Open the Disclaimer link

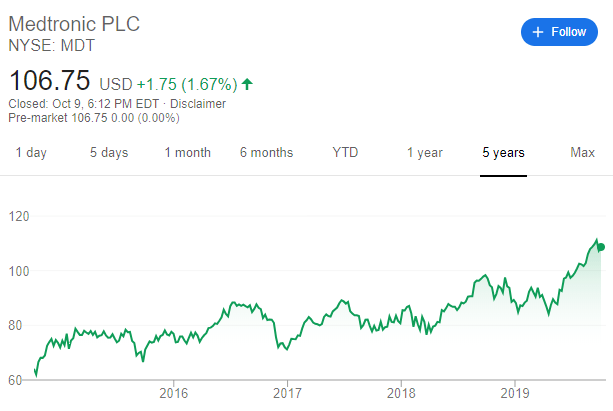click(x=198, y=104)
